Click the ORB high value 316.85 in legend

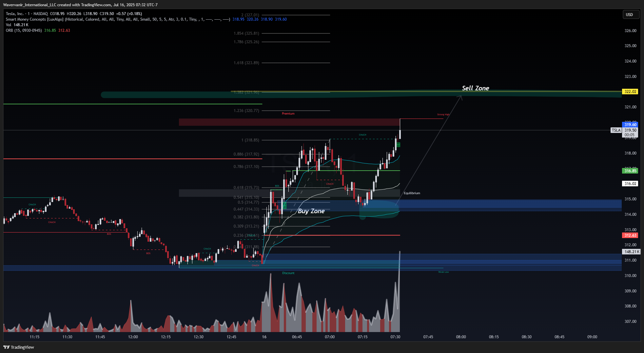coord(50,30)
